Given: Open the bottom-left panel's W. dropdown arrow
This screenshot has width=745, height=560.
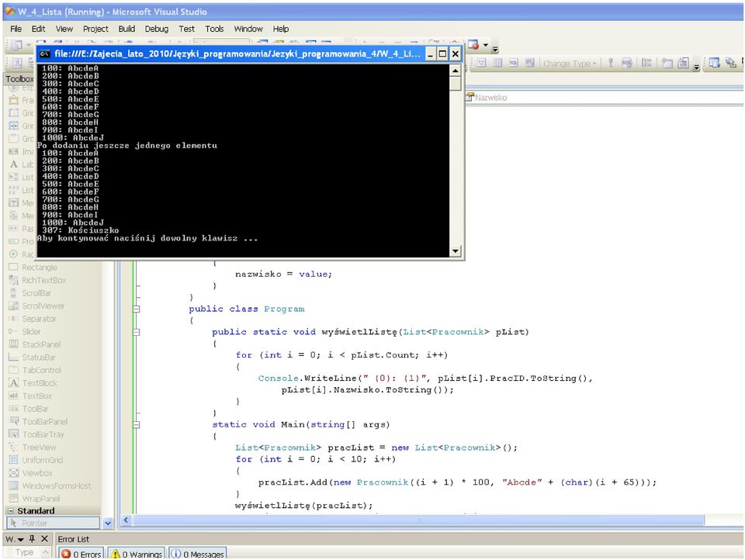Looking at the screenshot, I should click(20, 540).
